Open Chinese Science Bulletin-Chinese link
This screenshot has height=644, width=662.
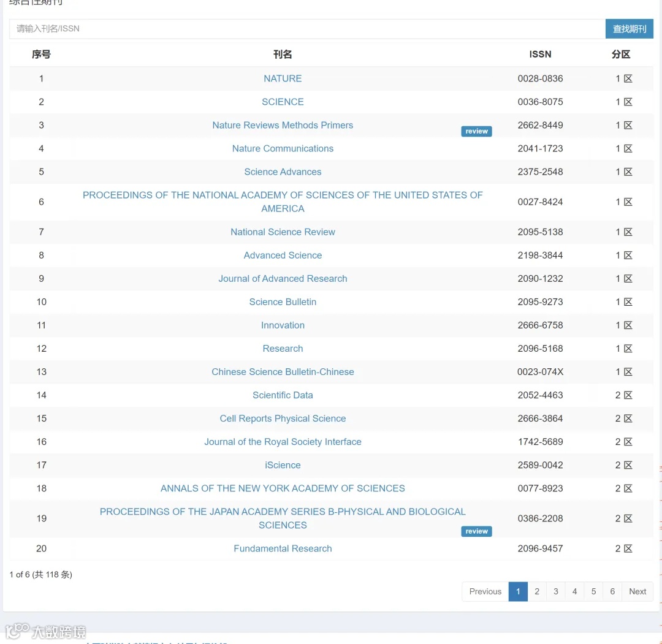[x=283, y=372]
